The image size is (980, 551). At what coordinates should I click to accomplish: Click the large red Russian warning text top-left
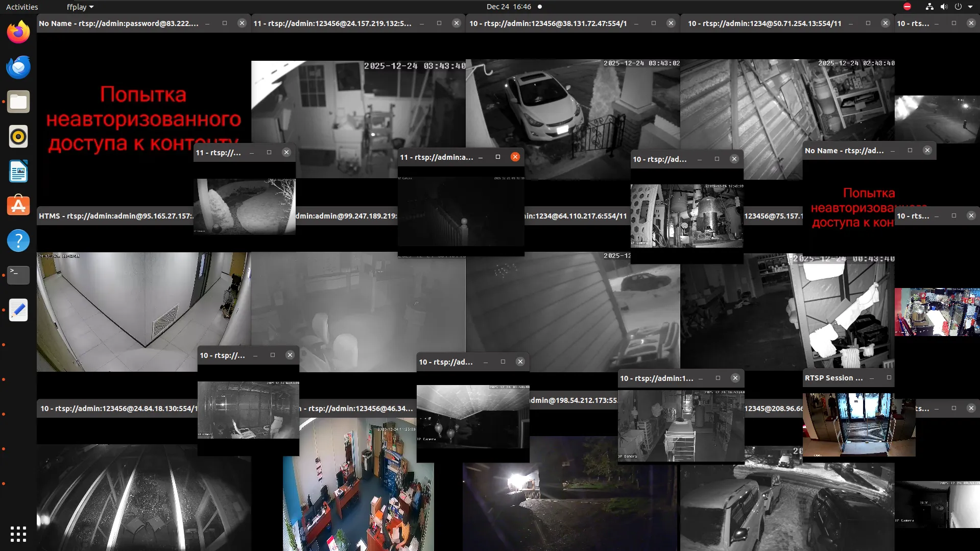[144, 118]
